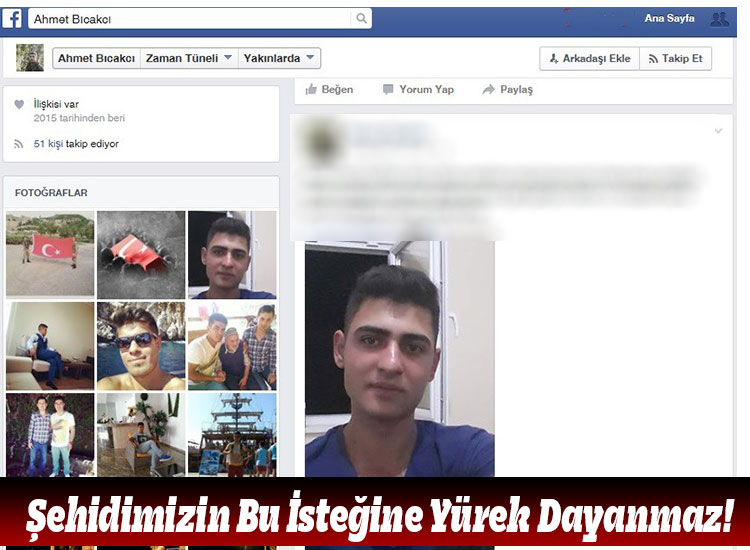Expand the Zaman Tüneli dropdown
The height and width of the screenshot is (550, 750).
[x=189, y=58]
